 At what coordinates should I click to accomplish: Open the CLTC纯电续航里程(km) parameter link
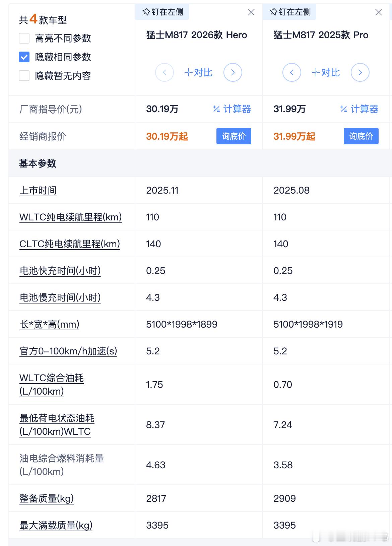[70, 244]
